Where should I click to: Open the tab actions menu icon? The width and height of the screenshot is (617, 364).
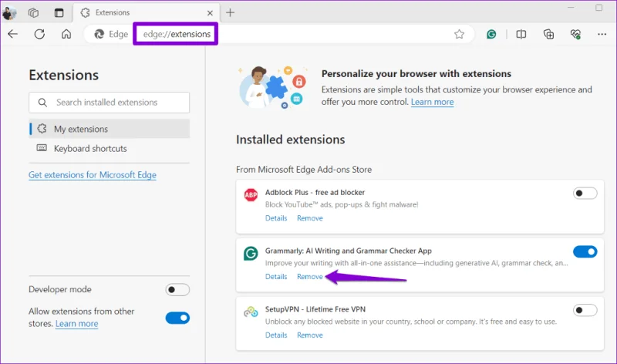59,13
